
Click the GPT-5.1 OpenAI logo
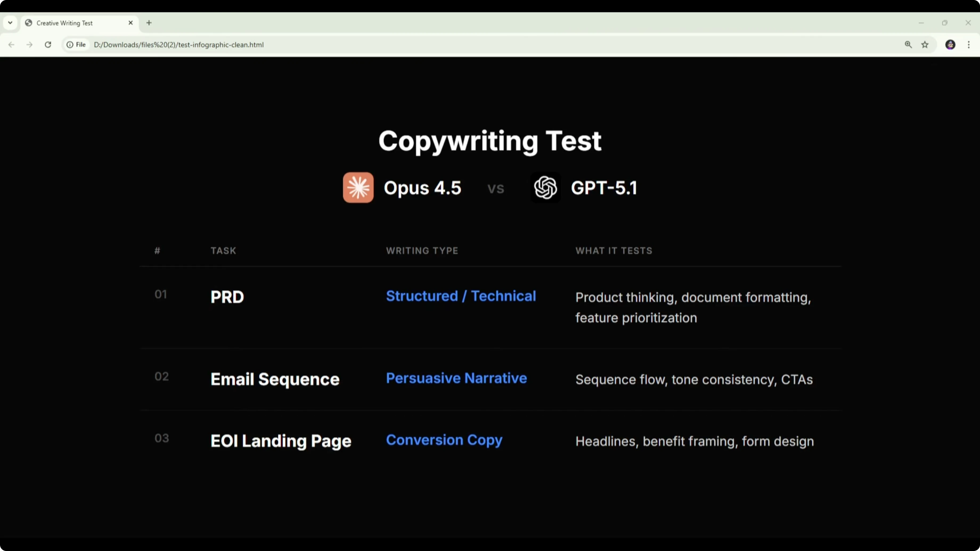coord(545,187)
